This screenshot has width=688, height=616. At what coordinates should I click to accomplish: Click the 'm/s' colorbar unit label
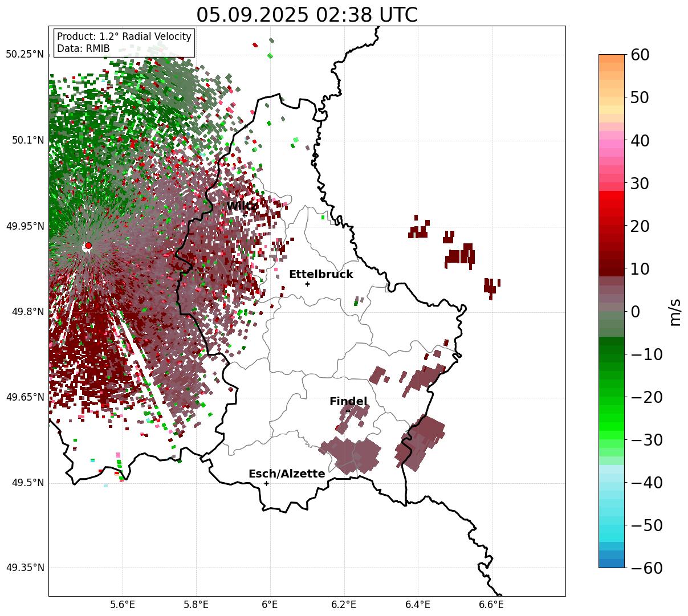[675, 311]
